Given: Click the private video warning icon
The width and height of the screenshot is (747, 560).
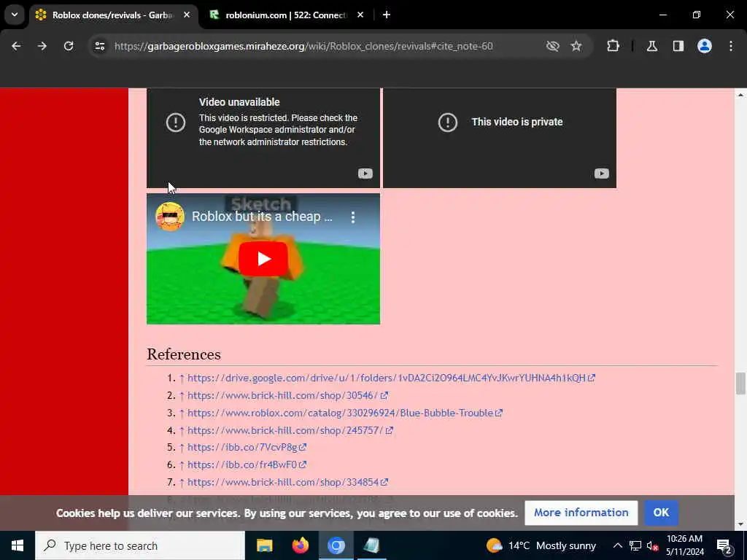Looking at the screenshot, I should coord(448,122).
